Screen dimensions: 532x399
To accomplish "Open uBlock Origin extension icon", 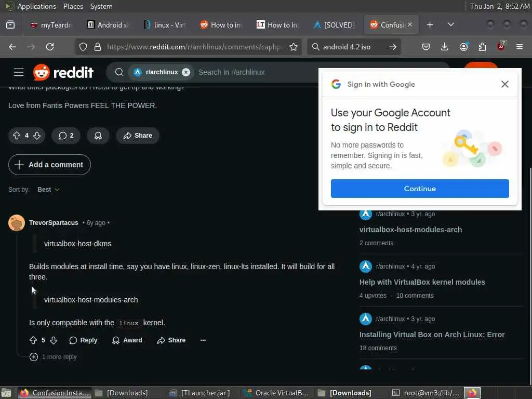I will pyautogui.click(x=501, y=46).
